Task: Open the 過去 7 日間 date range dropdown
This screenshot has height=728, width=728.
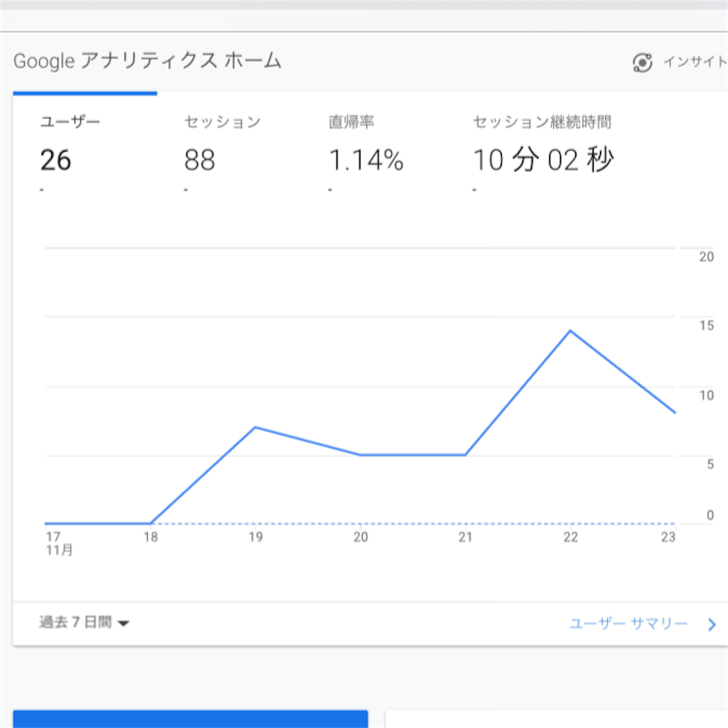Action: click(84, 623)
